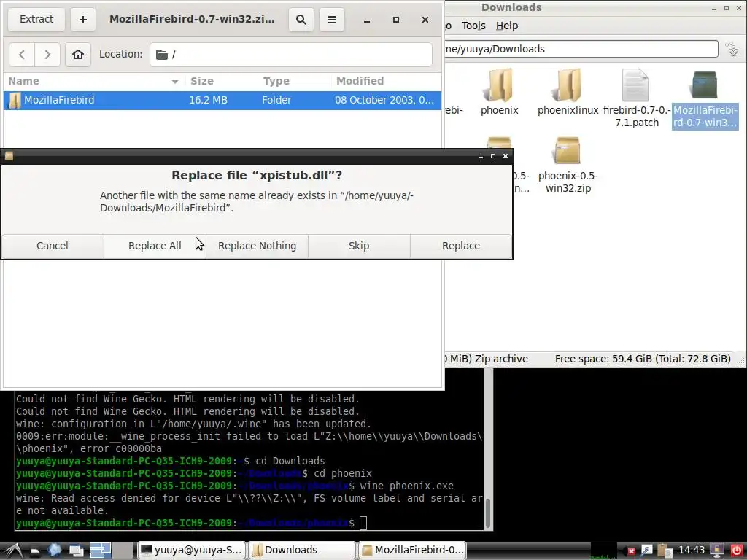This screenshot has height=560, width=747.
Task: Launch the web browser globe icon
Action: 55,551
